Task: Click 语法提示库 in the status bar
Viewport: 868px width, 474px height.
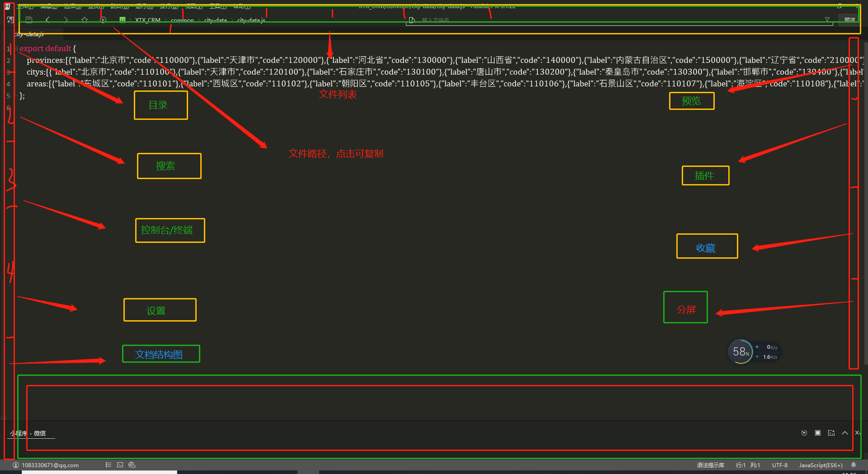Action: (x=711, y=465)
